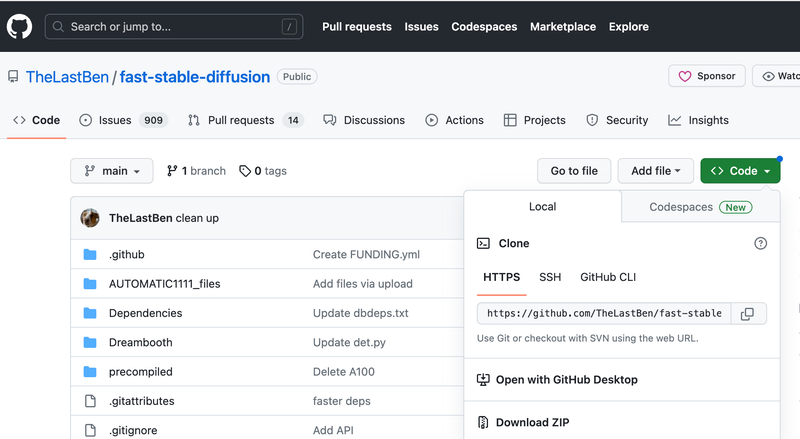Open the Dreambooth folder
This screenshot has width=800, height=439.
click(140, 343)
